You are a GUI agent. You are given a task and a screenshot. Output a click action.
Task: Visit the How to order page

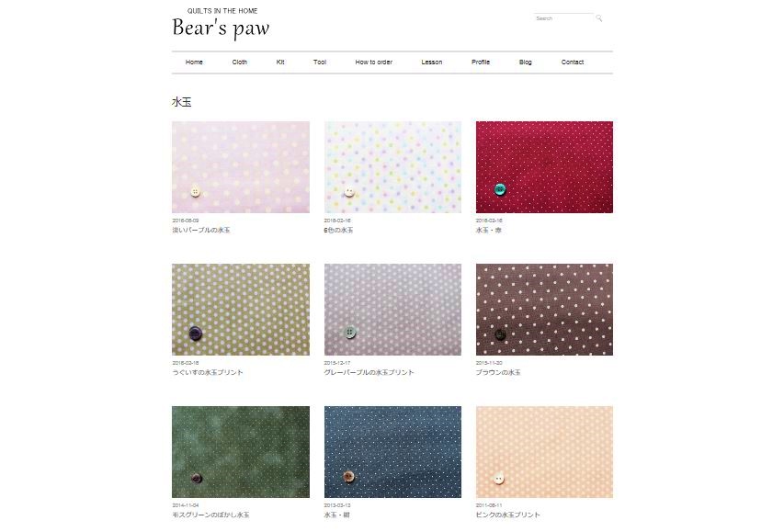pyautogui.click(x=373, y=62)
